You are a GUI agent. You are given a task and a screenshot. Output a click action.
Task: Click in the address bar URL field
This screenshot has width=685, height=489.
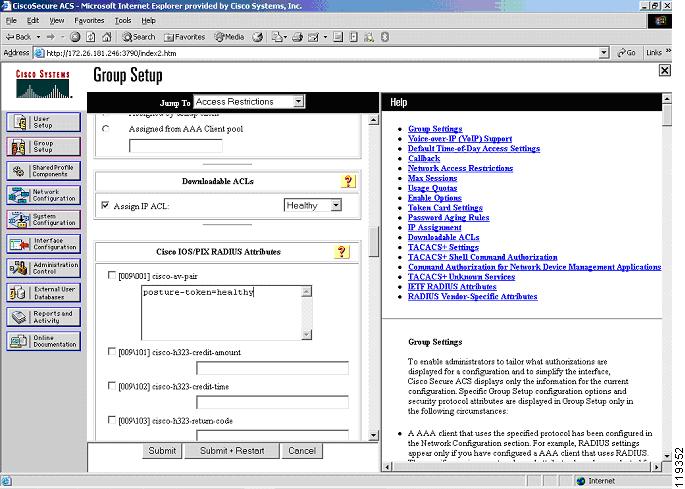pyautogui.click(x=321, y=53)
